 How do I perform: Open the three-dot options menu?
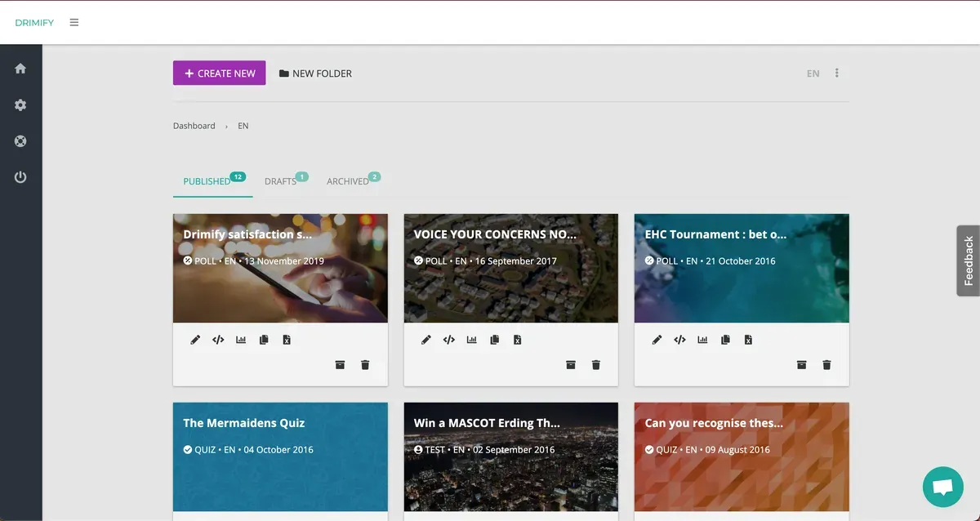pos(837,73)
